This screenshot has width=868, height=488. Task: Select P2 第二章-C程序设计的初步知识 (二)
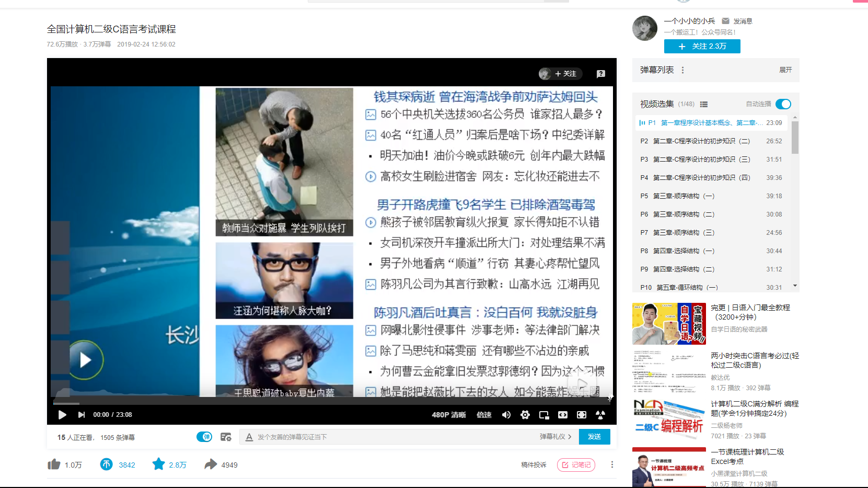[x=711, y=141]
